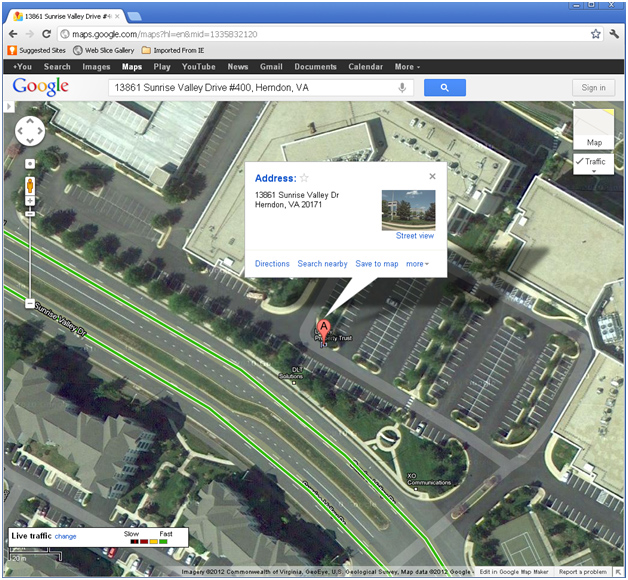
Task: Open Suggested Sites bookmark
Action: pos(36,50)
